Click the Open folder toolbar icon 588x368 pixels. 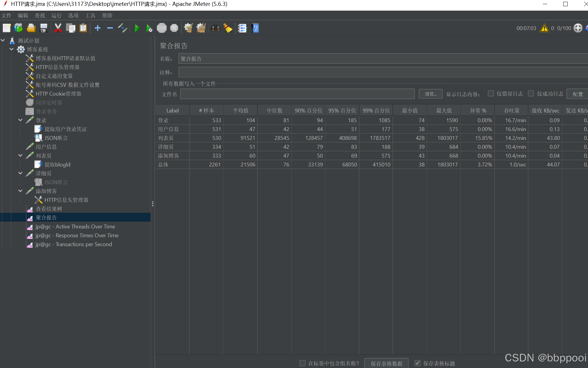31,28
